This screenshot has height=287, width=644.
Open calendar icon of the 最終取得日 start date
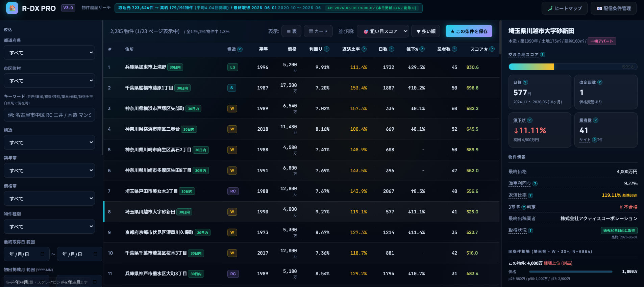42,254
